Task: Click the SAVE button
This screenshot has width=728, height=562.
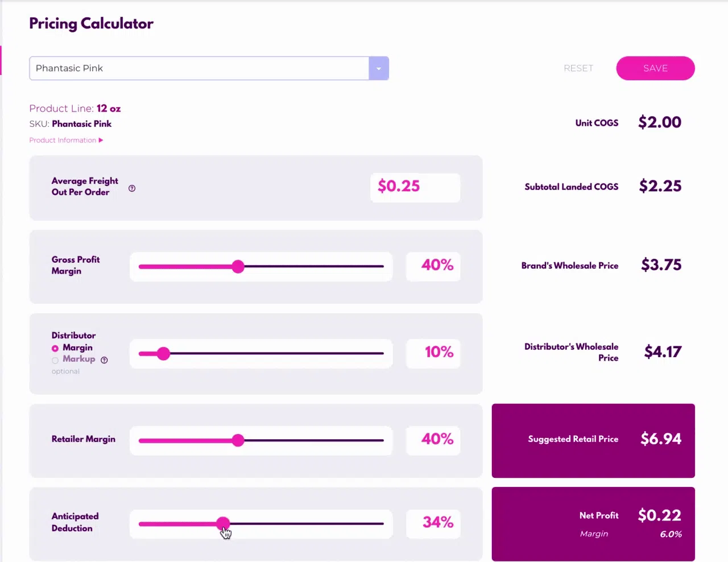Action: 655,68
